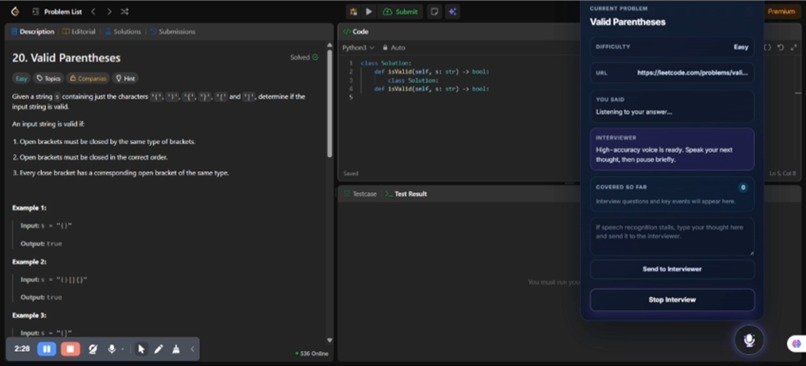This screenshot has height=366, width=806.
Task: Click the round microphone button
Action: pyautogui.click(x=749, y=340)
